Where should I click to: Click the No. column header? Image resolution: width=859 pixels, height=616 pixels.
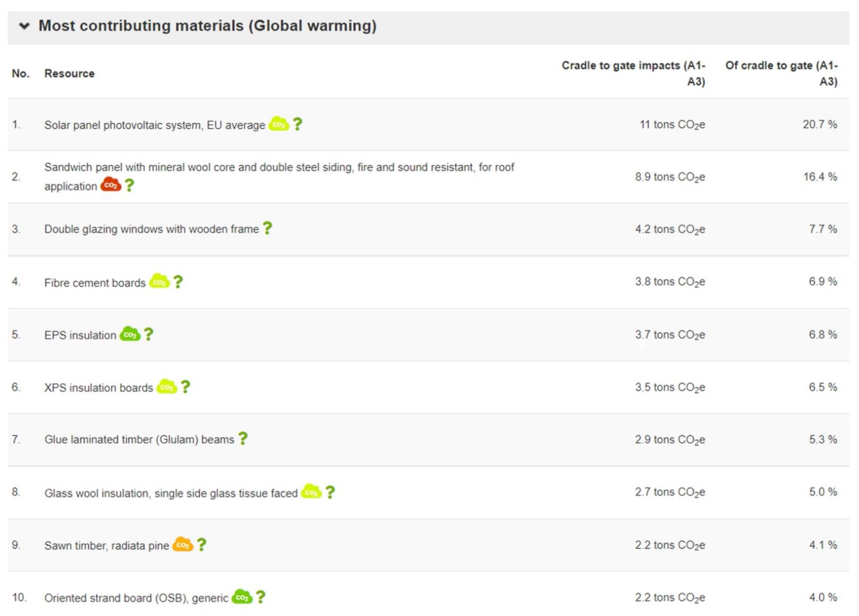click(x=20, y=73)
